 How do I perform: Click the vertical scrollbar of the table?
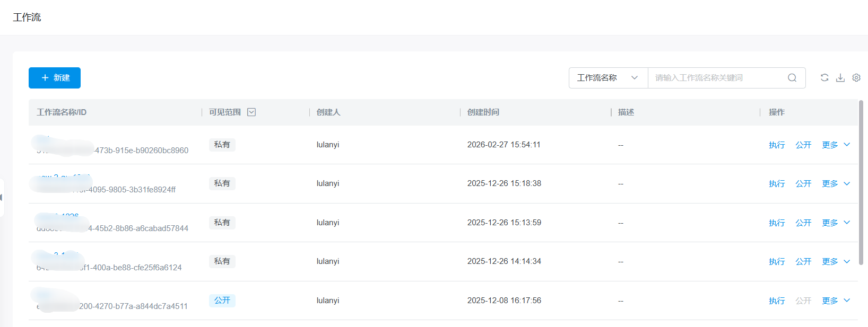pos(861,180)
